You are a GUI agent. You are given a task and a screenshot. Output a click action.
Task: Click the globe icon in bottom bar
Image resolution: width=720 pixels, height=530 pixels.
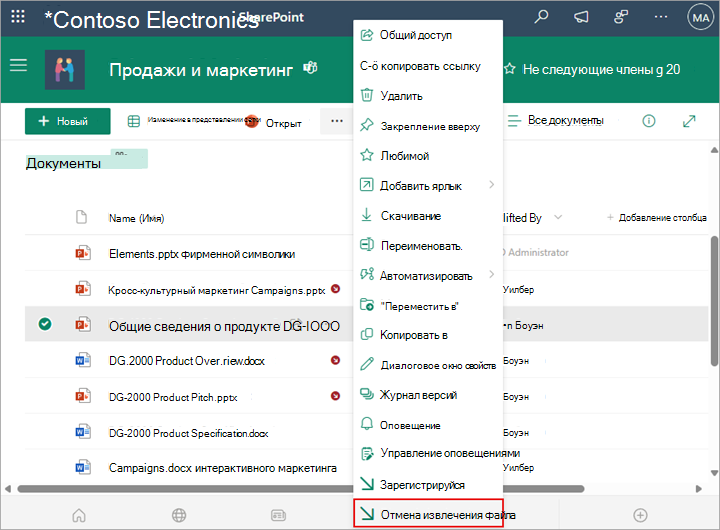(179, 515)
